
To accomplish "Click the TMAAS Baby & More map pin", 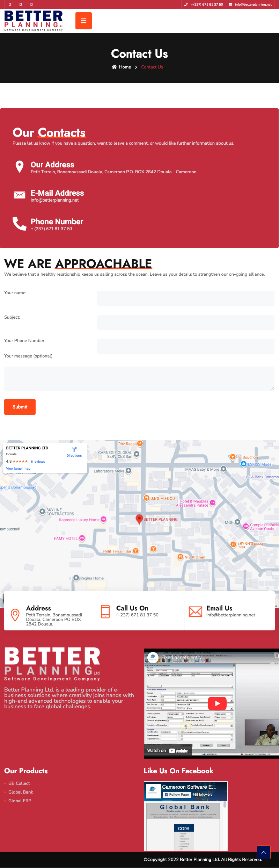I will 223,469.
